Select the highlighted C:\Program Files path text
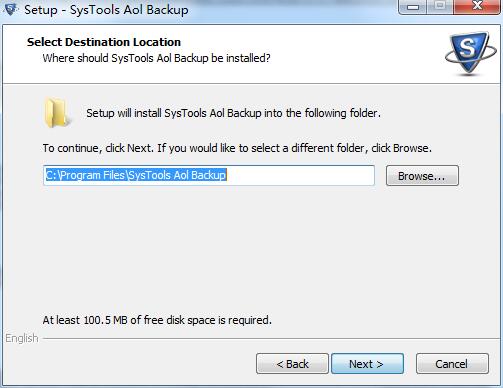The image size is (503, 388). (x=136, y=175)
